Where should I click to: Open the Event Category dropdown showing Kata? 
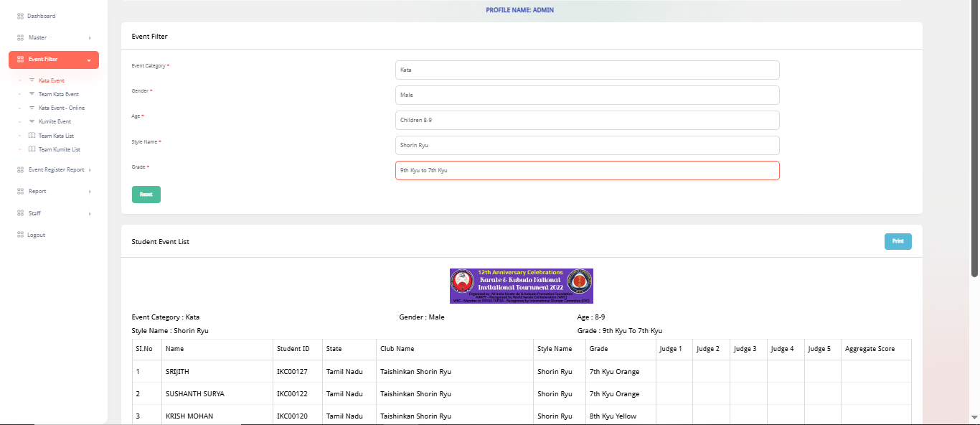click(x=587, y=70)
